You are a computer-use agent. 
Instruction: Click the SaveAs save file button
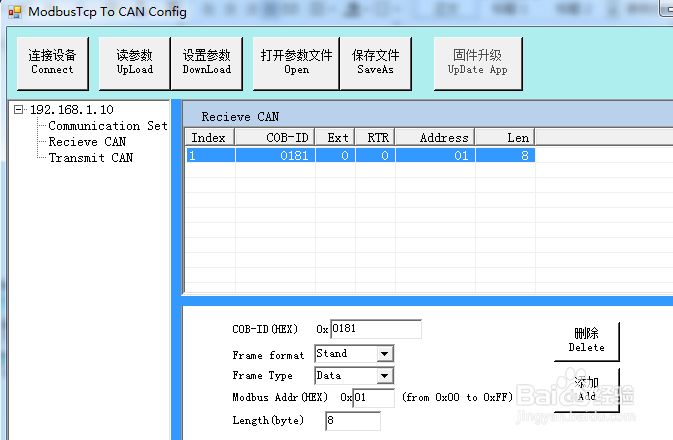coord(376,63)
